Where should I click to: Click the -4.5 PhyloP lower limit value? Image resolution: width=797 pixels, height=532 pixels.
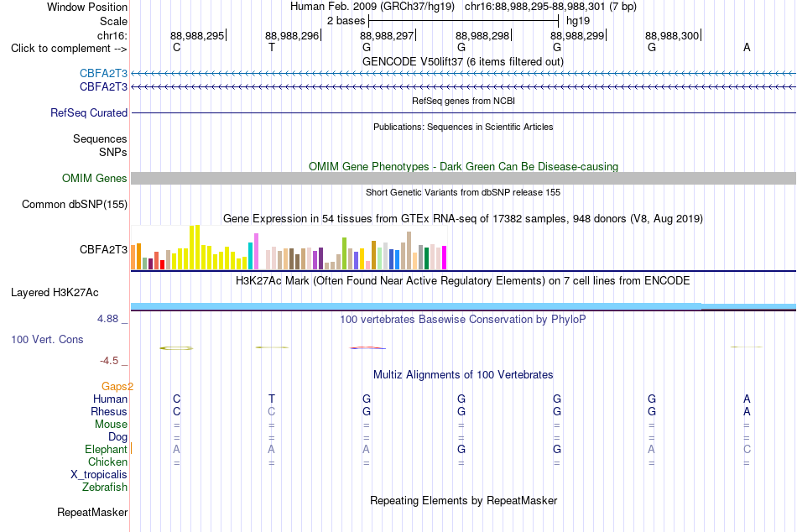click(x=109, y=361)
